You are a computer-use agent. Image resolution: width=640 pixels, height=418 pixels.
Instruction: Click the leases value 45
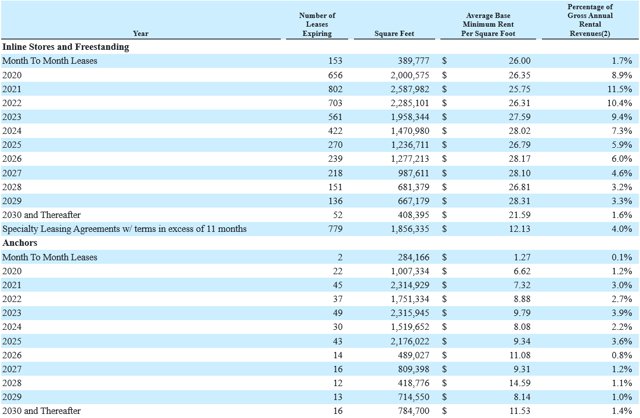click(x=338, y=285)
